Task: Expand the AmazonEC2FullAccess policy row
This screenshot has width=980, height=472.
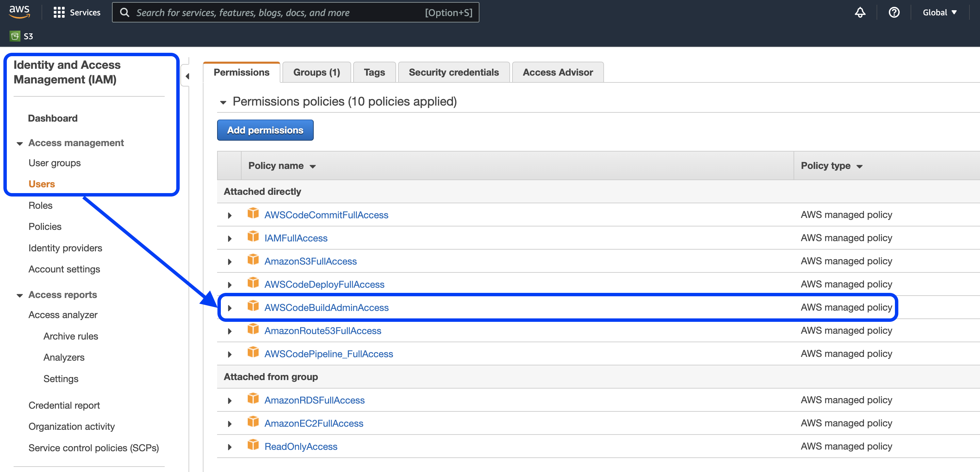Action: 230,424
